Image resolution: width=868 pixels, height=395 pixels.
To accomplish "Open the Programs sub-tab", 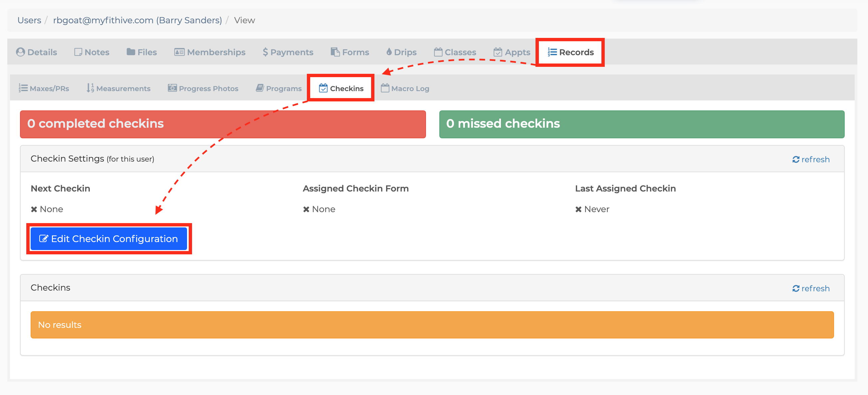I will click(279, 88).
